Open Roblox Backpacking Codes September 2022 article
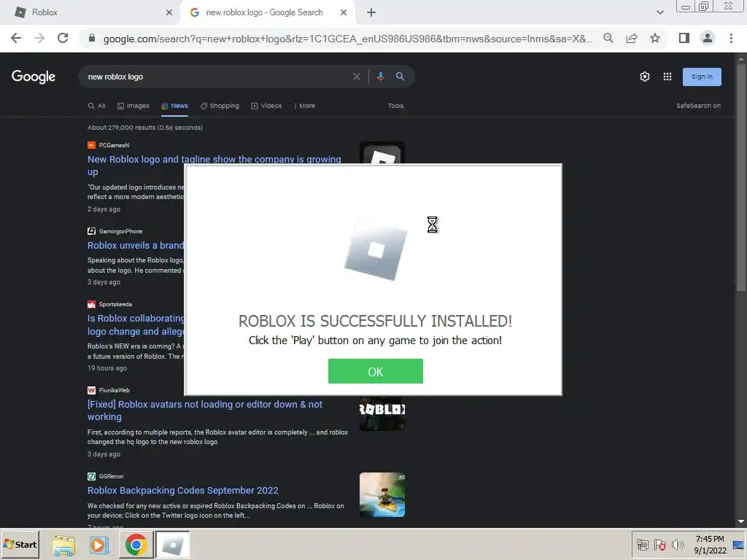The height and width of the screenshot is (560, 747). [183, 490]
